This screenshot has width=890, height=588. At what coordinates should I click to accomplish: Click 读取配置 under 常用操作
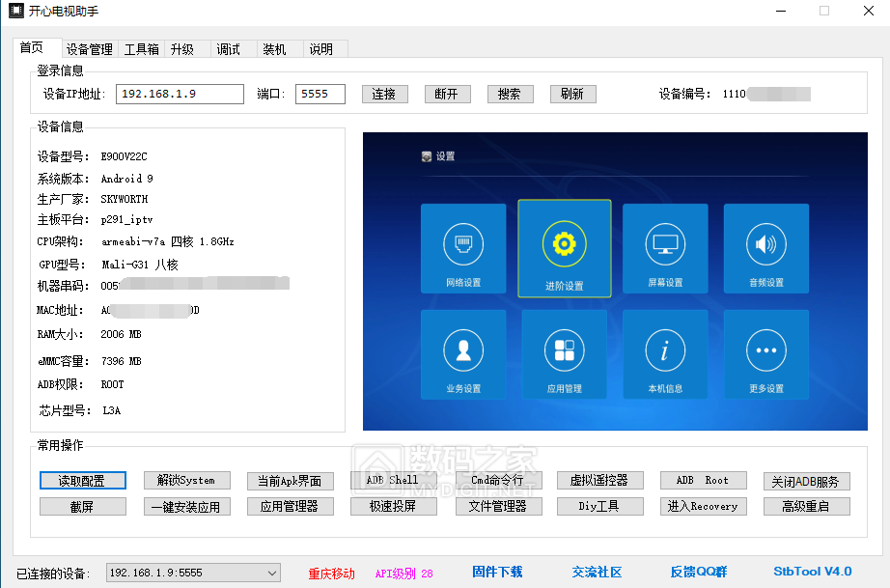tap(82, 480)
